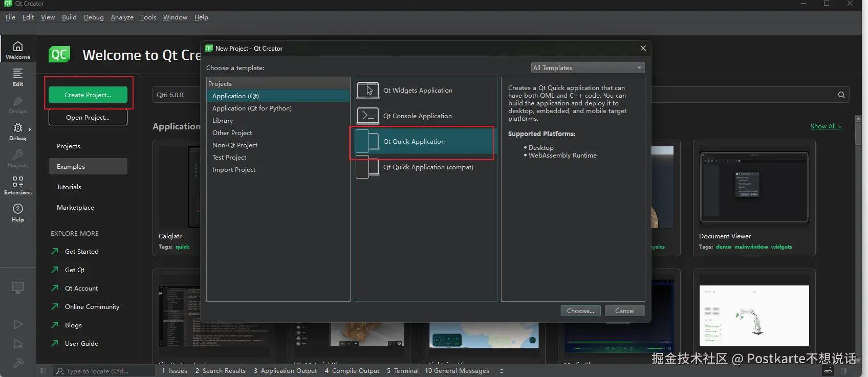Open the Projects tab on Welcome page

[x=88, y=146]
